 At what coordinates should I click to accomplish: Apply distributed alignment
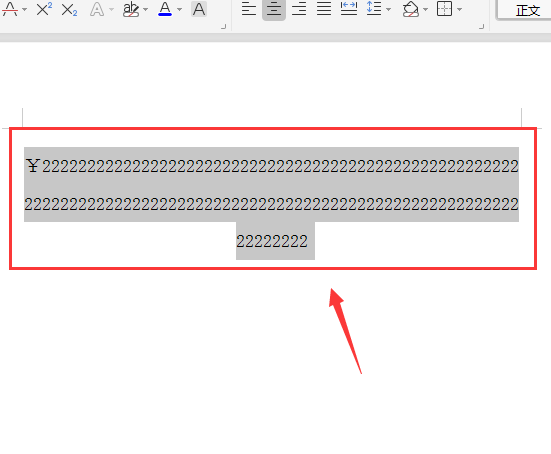click(349, 9)
